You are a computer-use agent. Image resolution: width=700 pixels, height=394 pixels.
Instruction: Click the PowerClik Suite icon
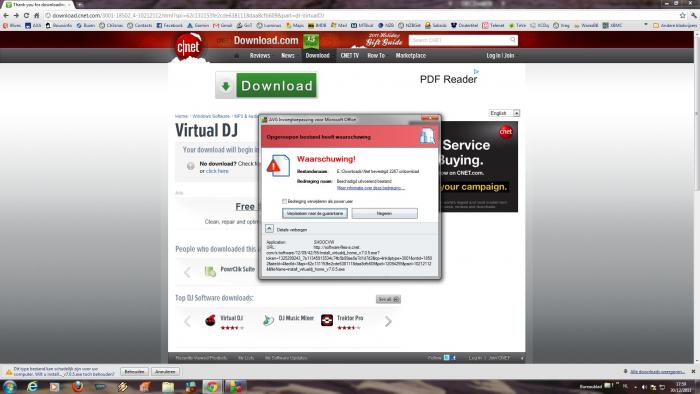[x=210, y=271]
